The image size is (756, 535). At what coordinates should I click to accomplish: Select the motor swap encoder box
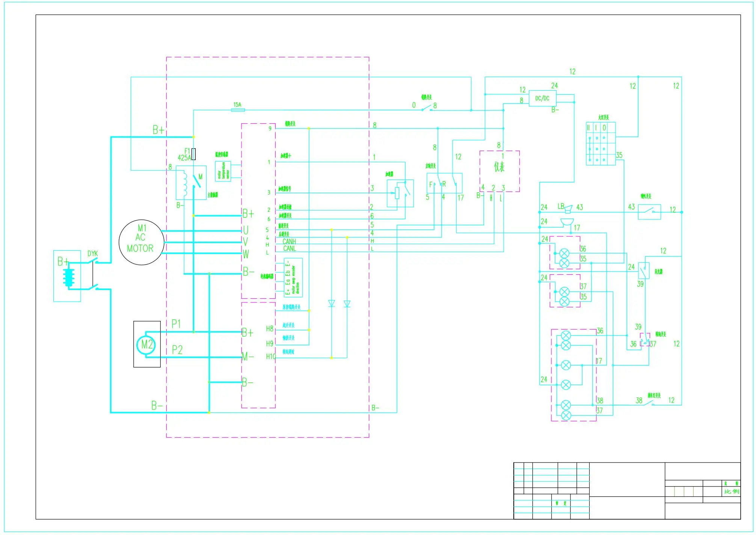[293, 278]
